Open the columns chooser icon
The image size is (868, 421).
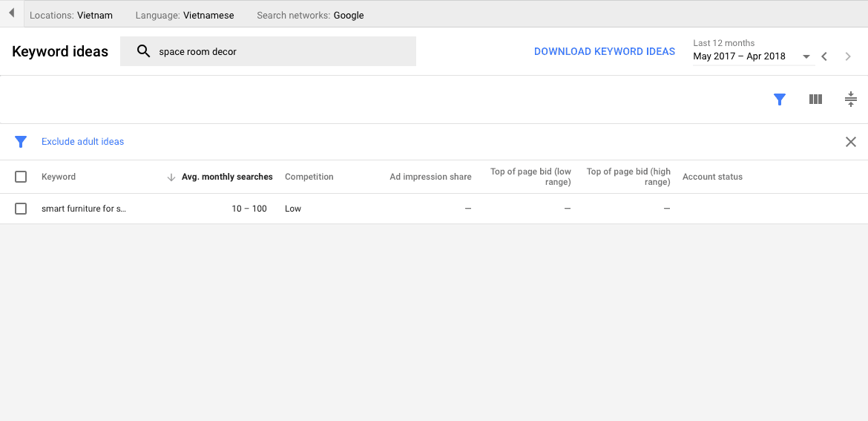815,99
